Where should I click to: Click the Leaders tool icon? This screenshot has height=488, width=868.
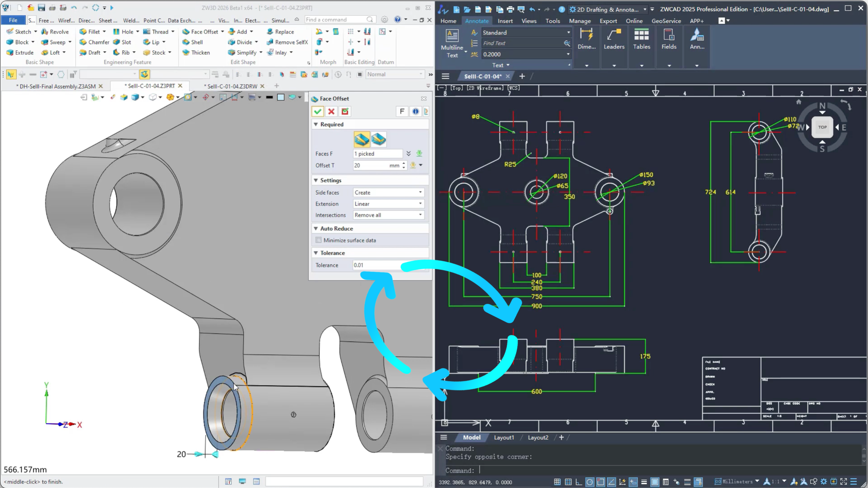(614, 35)
